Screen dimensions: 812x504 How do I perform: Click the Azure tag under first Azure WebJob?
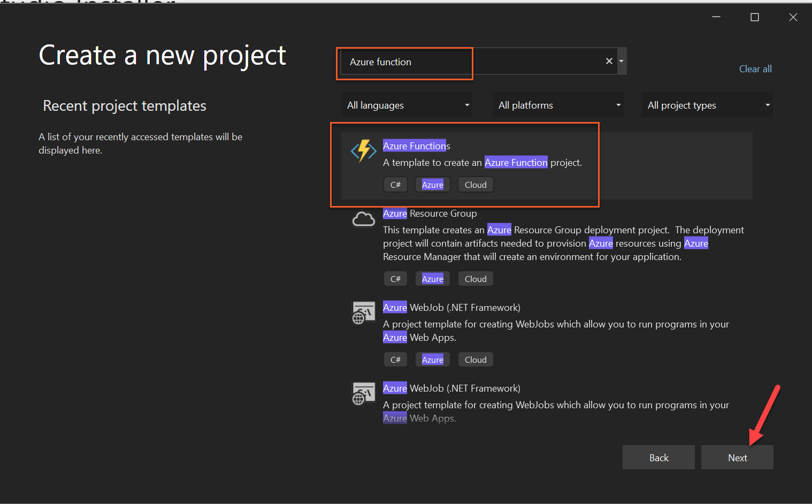(x=433, y=360)
